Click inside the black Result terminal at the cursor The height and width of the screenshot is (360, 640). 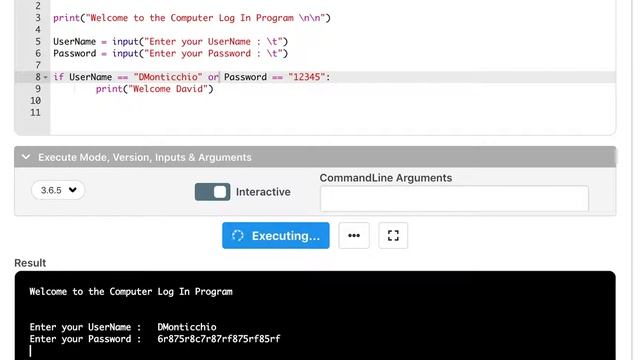[x=31, y=351]
